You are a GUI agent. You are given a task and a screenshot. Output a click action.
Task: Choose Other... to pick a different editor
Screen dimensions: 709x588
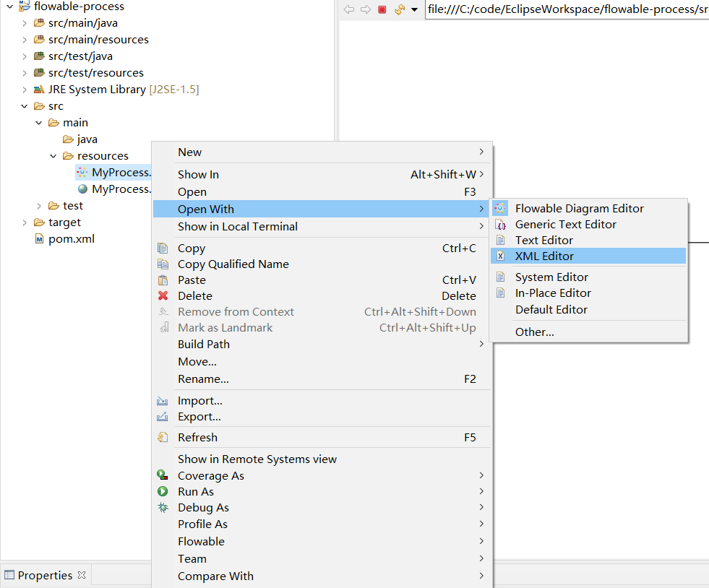tap(534, 332)
